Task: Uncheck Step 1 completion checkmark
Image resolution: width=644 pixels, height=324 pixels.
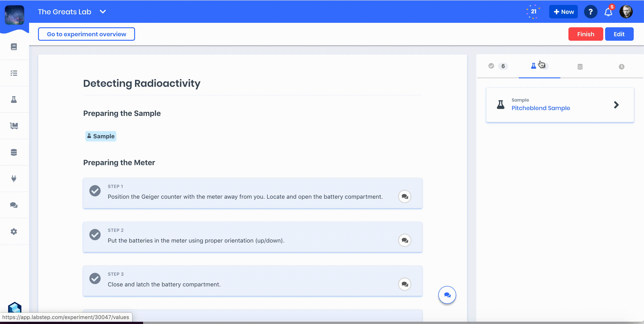Action: click(x=95, y=191)
